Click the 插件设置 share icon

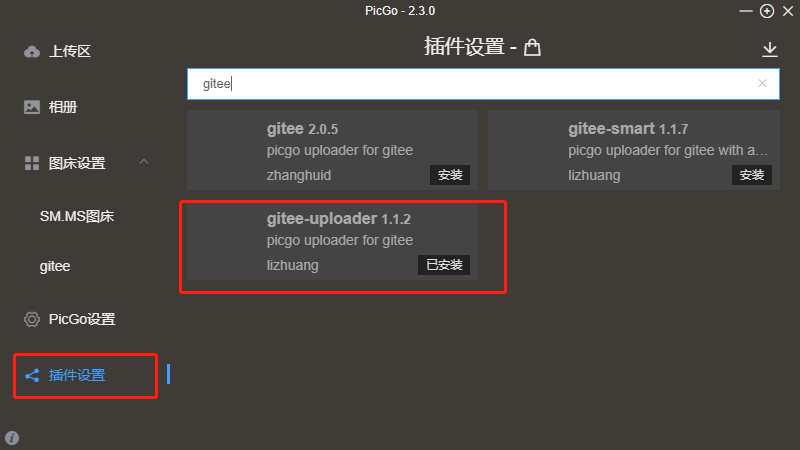pos(32,376)
